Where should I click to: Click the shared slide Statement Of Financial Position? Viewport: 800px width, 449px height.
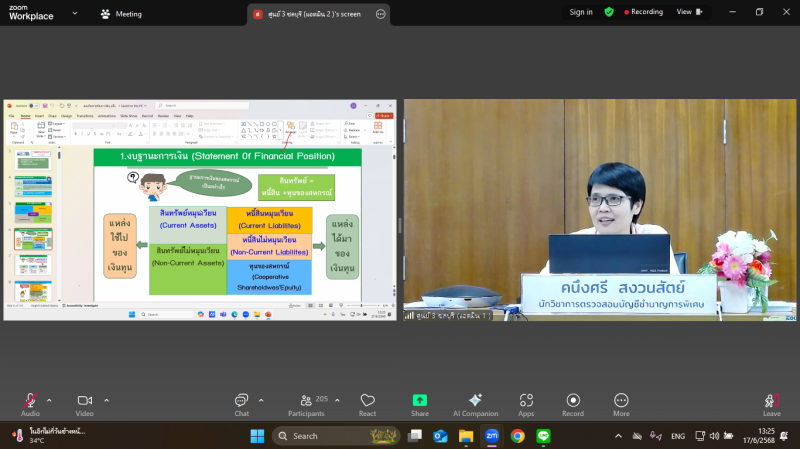(x=228, y=224)
